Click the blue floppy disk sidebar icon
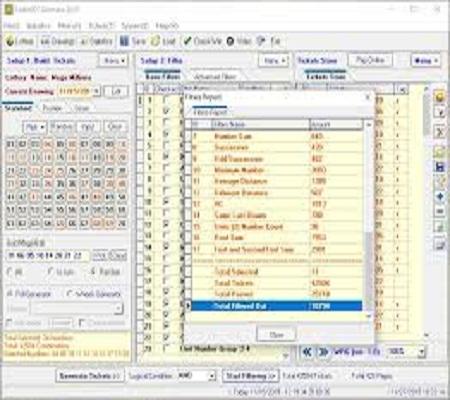The width and height of the screenshot is (450, 400). point(440,167)
